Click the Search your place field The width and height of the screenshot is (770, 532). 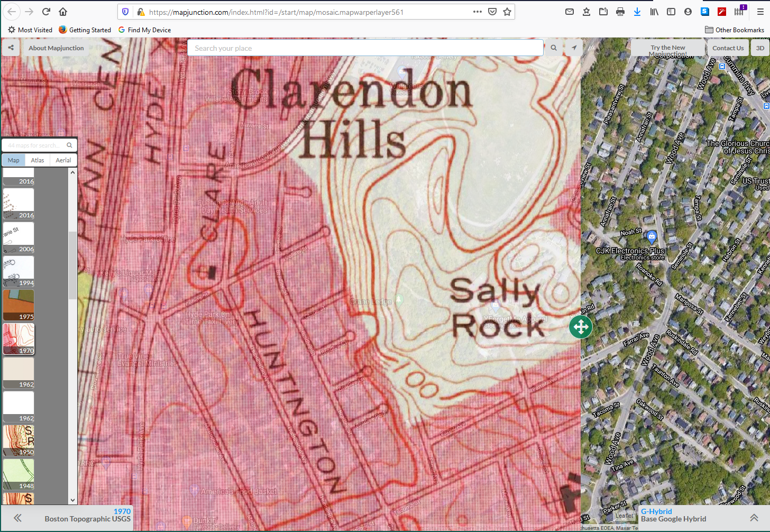coord(365,48)
